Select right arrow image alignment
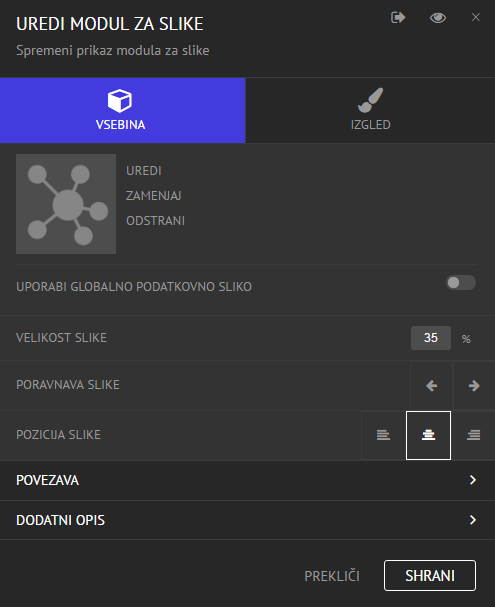The height and width of the screenshot is (607, 495). tap(474, 386)
